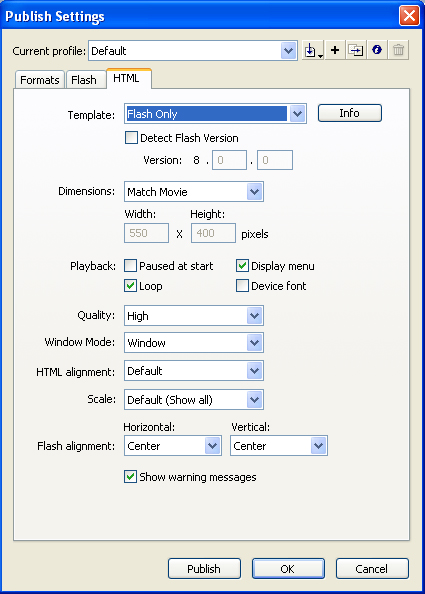Close the Publish Settings dialog
Viewport: 425px width, 594px height.
pyautogui.click(x=409, y=16)
